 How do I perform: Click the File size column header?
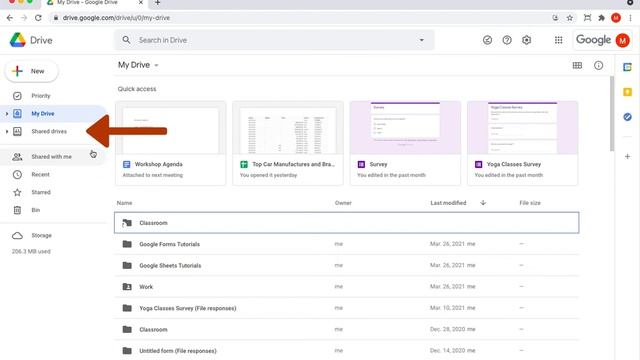[x=530, y=203]
